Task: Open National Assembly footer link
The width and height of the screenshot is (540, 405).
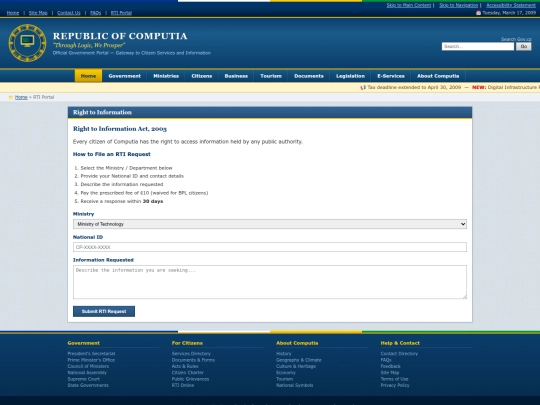Action: click(87, 373)
